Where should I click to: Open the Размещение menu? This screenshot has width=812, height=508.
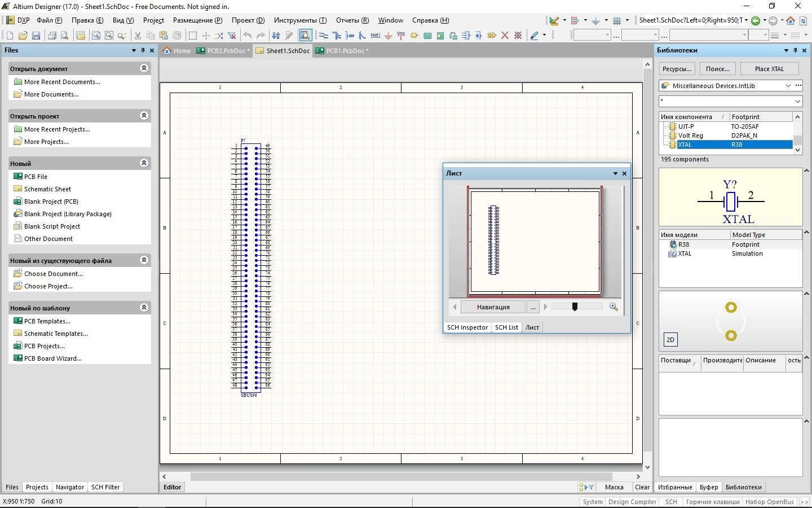(197, 20)
